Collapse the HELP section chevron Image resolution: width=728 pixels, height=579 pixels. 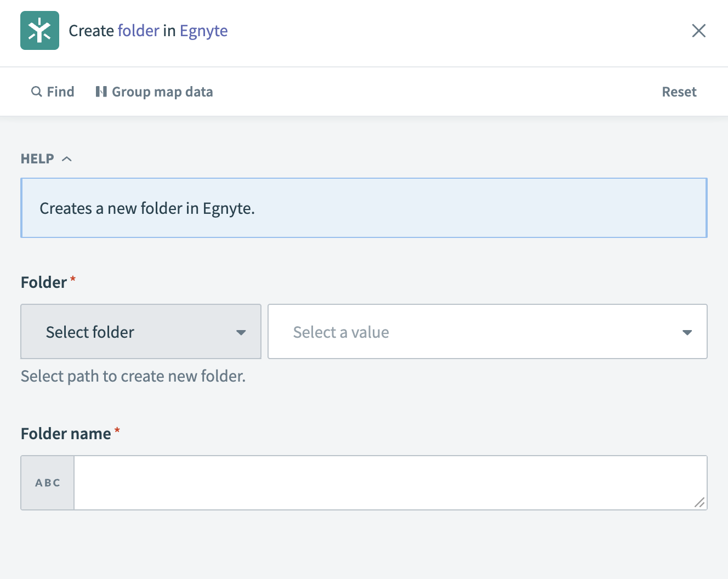click(67, 158)
